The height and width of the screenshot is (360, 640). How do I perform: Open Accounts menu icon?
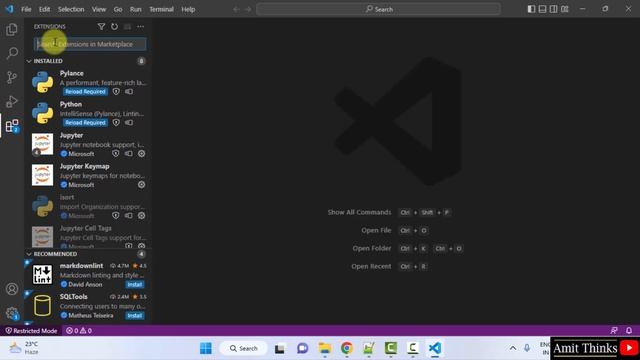(x=12, y=289)
